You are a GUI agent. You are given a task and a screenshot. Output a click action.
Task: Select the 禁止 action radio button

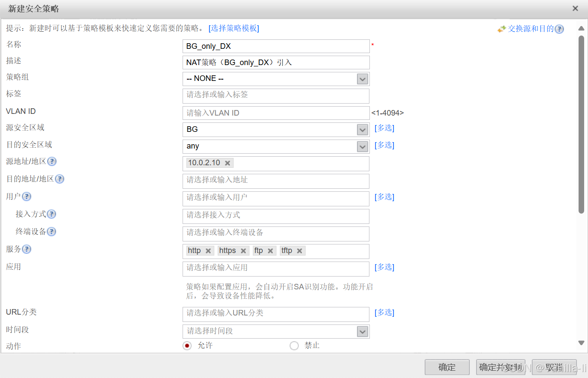[294, 345]
